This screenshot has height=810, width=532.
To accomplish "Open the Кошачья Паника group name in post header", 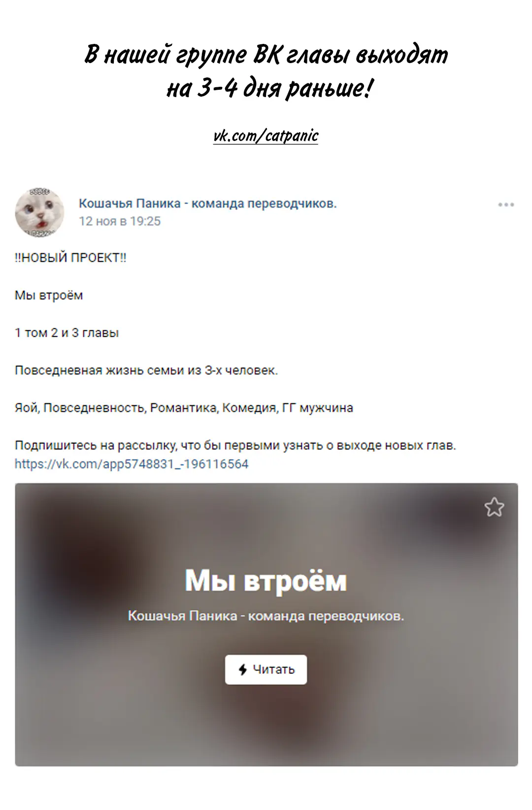I will 207,203.
